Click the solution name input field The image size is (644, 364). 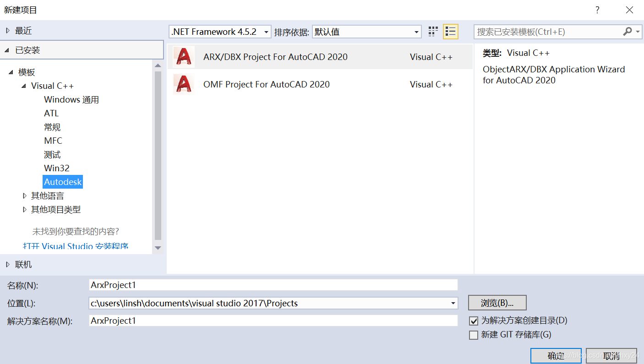point(273,321)
